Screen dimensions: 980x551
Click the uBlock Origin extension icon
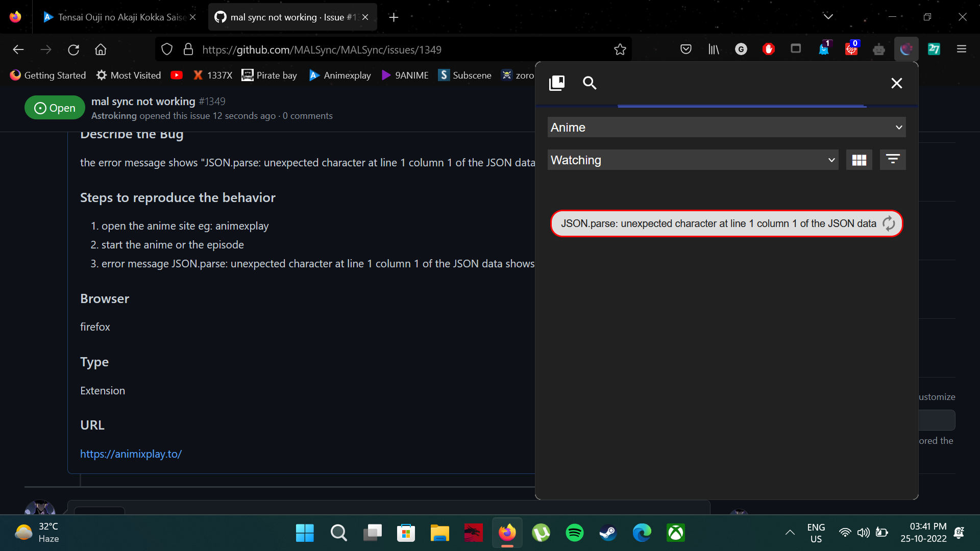(769, 49)
